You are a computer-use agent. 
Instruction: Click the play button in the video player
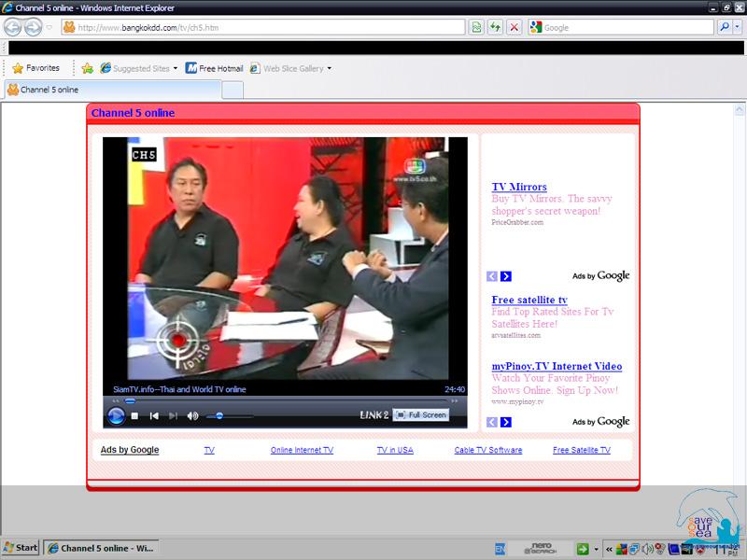click(x=117, y=415)
